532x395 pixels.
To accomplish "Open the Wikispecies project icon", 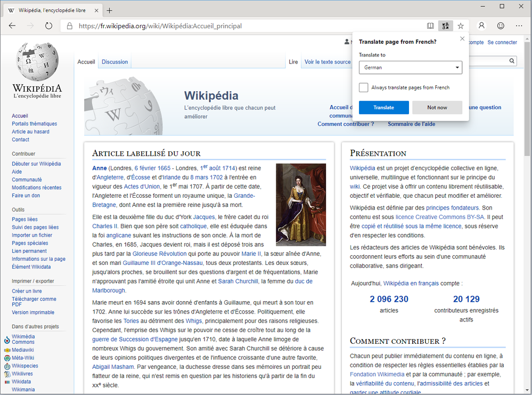I will coord(7,366).
